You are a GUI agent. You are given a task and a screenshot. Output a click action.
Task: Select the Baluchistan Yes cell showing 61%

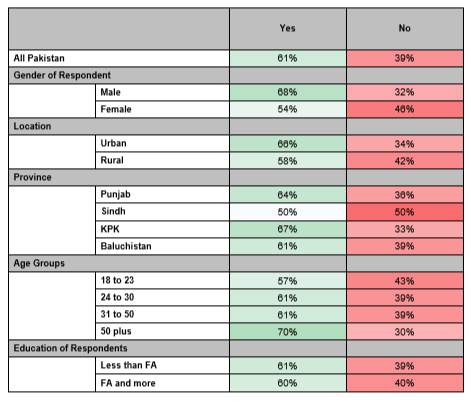[288, 246]
